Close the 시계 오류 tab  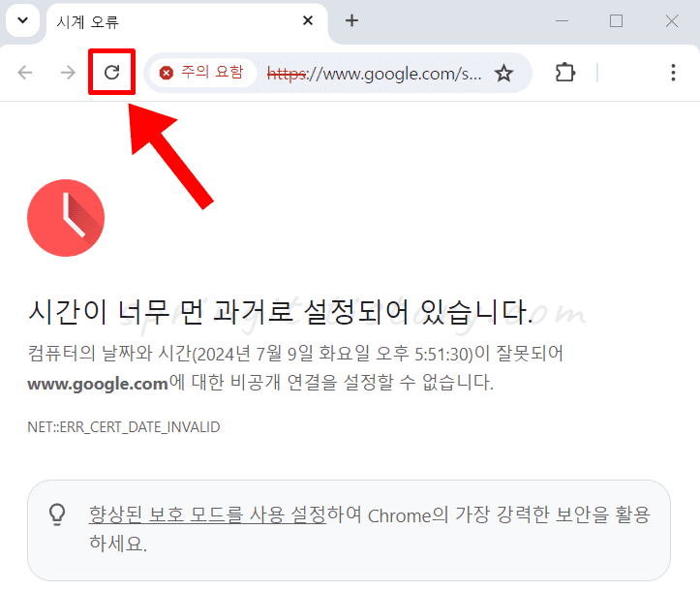[308, 20]
